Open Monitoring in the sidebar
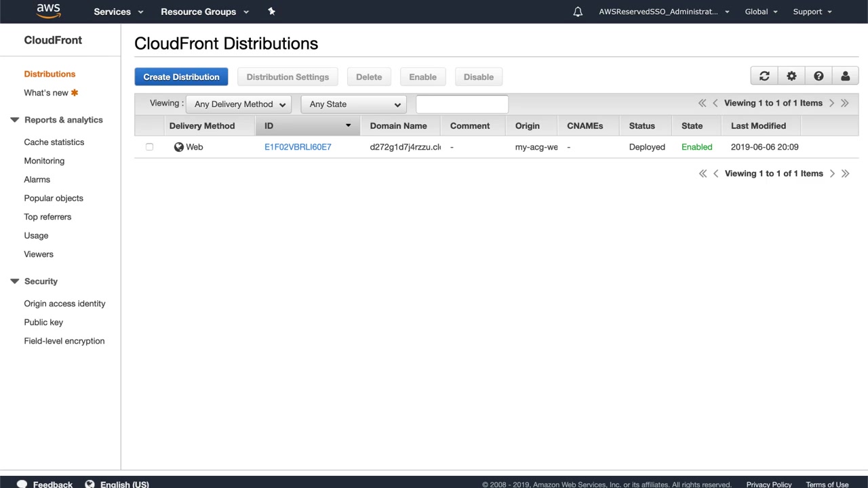Viewport: 868px width, 488px height. (x=44, y=161)
